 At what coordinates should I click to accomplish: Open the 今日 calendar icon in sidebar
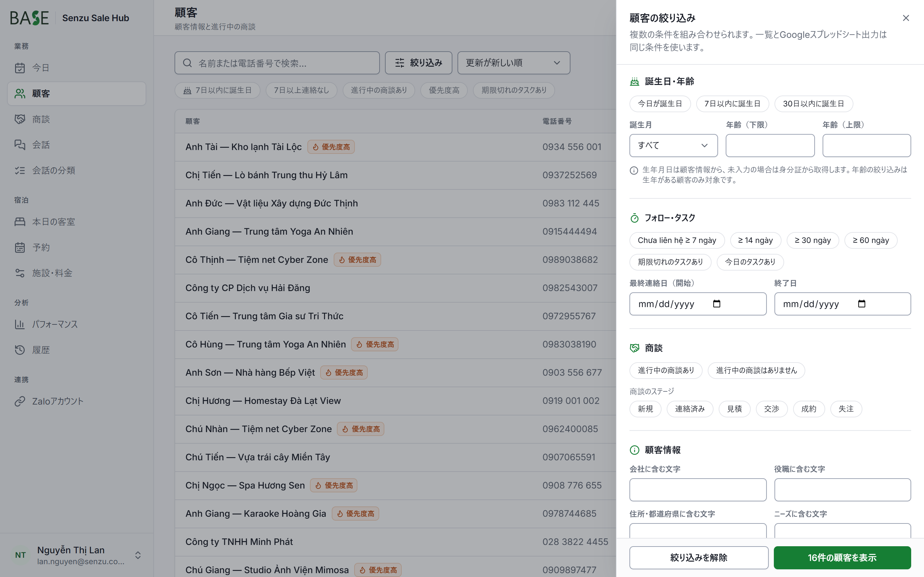20,68
